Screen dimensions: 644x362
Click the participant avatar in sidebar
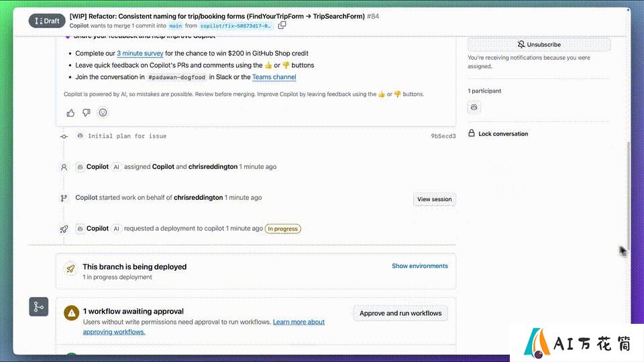[474, 107]
